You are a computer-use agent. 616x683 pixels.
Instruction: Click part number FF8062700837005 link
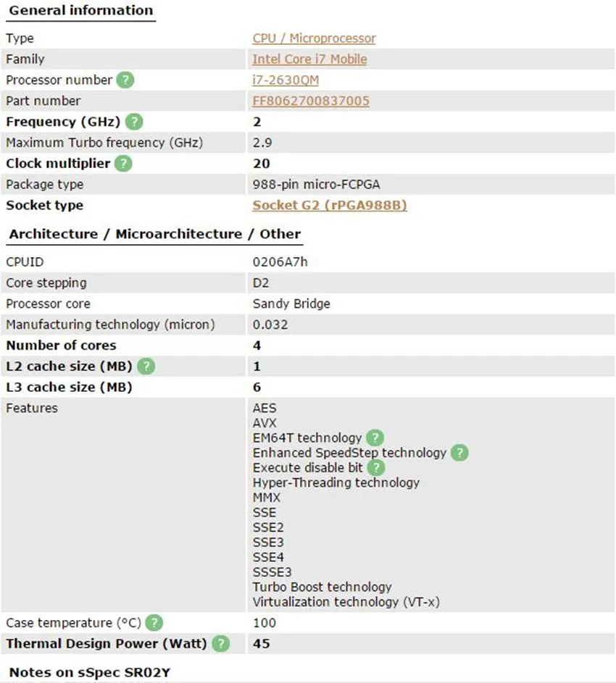click(x=311, y=101)
